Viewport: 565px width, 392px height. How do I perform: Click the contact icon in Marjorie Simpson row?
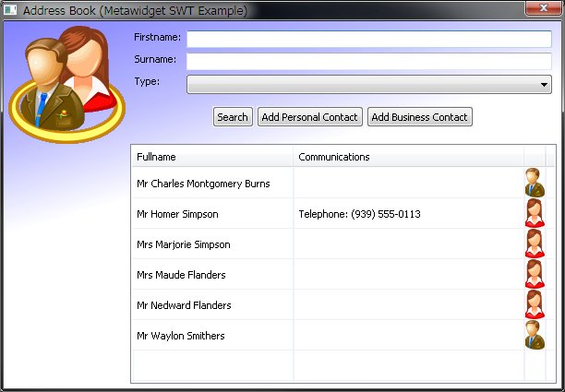[535, 244]
